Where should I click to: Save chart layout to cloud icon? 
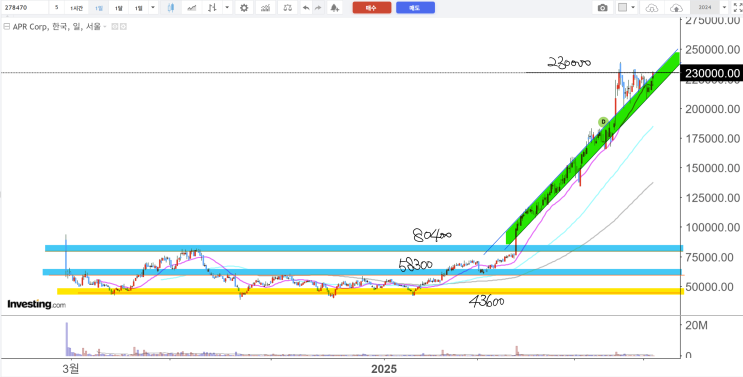point(677,8)
